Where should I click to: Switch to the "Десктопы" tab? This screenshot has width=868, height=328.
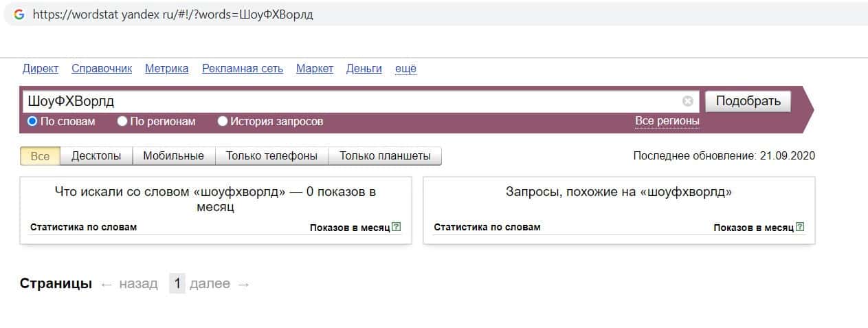tap(96, 156)
